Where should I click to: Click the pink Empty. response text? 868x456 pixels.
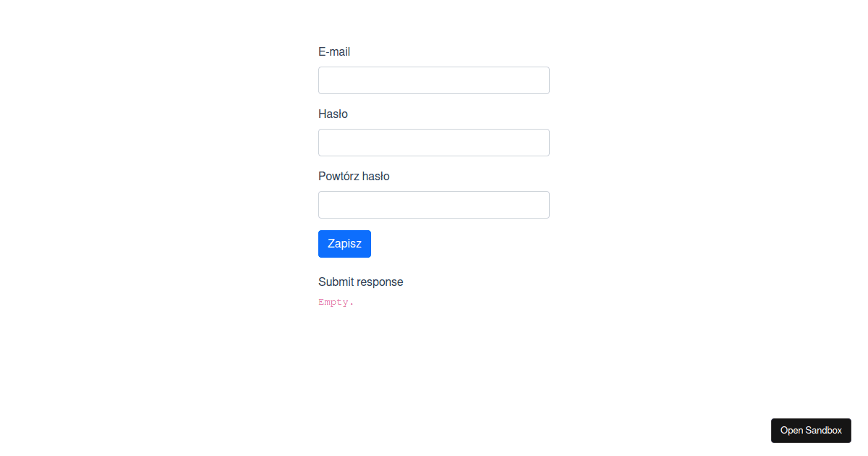336,303
